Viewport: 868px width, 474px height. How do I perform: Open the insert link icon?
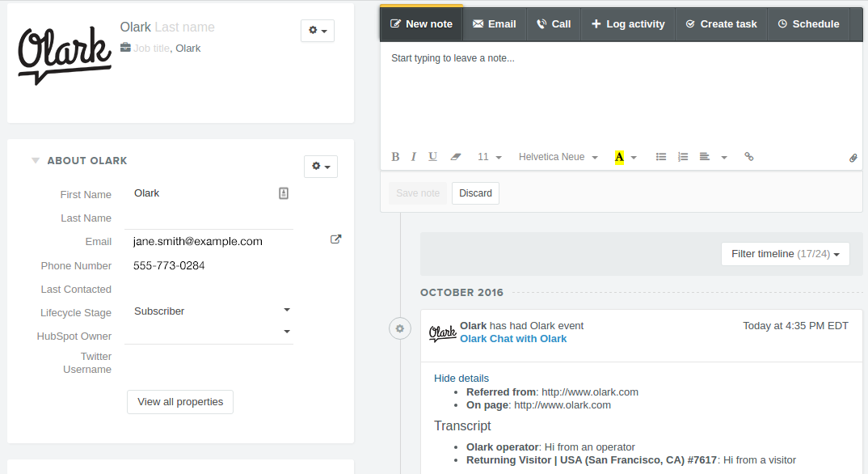coord(749,156)
